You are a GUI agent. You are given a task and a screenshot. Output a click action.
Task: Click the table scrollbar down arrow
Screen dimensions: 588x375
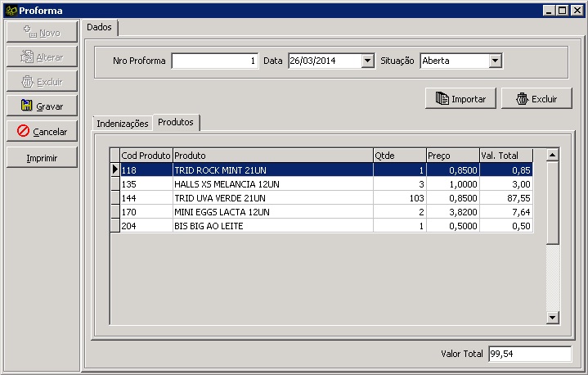coord(552,318)
